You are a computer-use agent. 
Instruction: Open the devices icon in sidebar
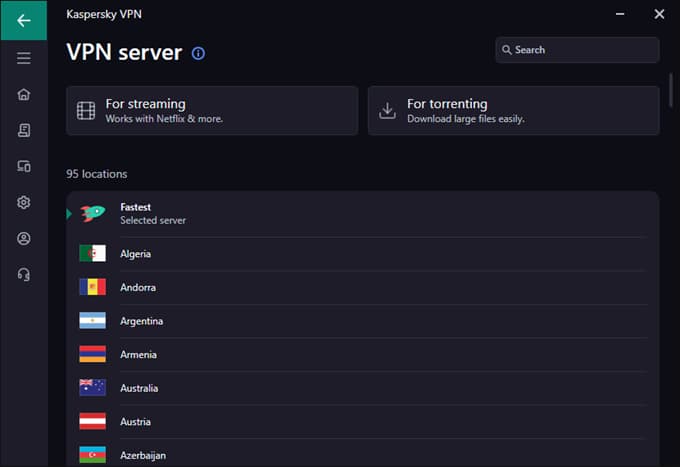[24, 166]
